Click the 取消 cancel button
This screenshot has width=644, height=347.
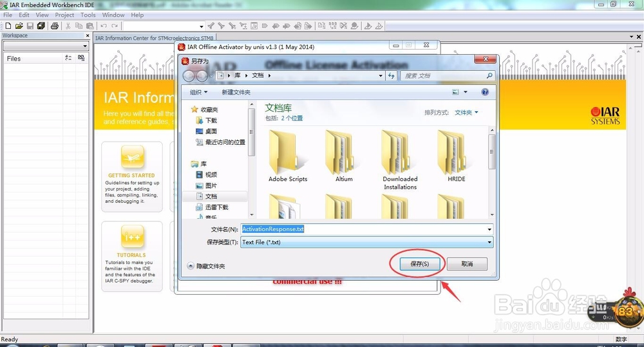pos(467,264)
